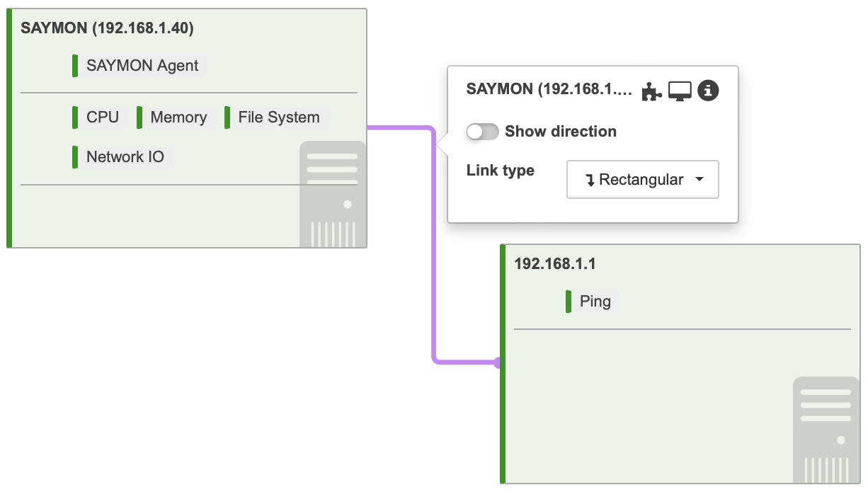Click the server icon on 192.168.1.1 object
Viewport: 868px width, 497px height.
tap(826, 430)
